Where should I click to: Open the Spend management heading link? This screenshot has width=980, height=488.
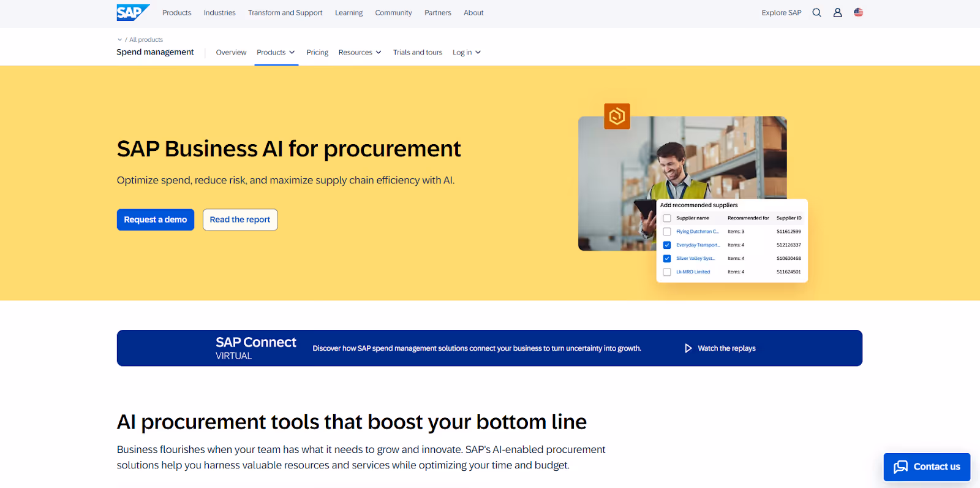pyautogui.click(x=155, y=52)
